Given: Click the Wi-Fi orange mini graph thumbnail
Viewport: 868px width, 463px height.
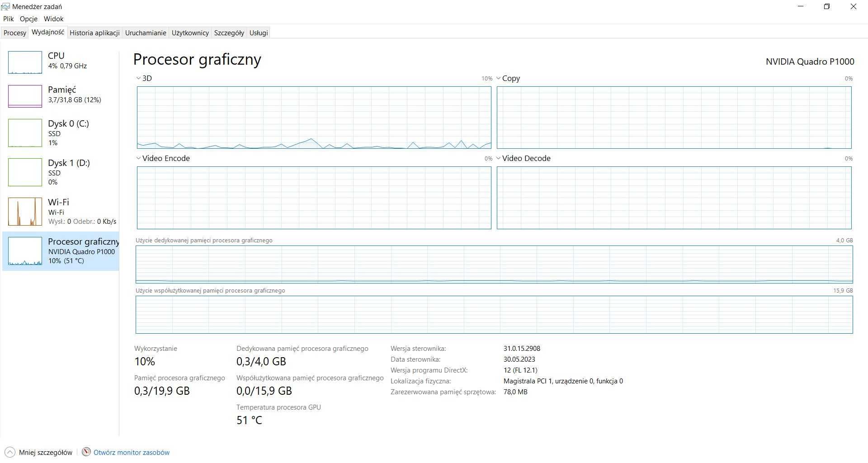Looking at the screenshot, I should [x=25, y=212].
